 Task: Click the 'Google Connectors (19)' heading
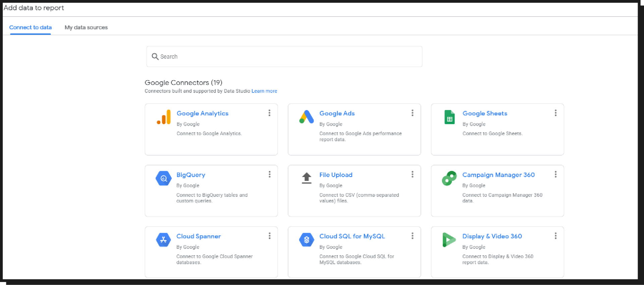click(183, 82)
